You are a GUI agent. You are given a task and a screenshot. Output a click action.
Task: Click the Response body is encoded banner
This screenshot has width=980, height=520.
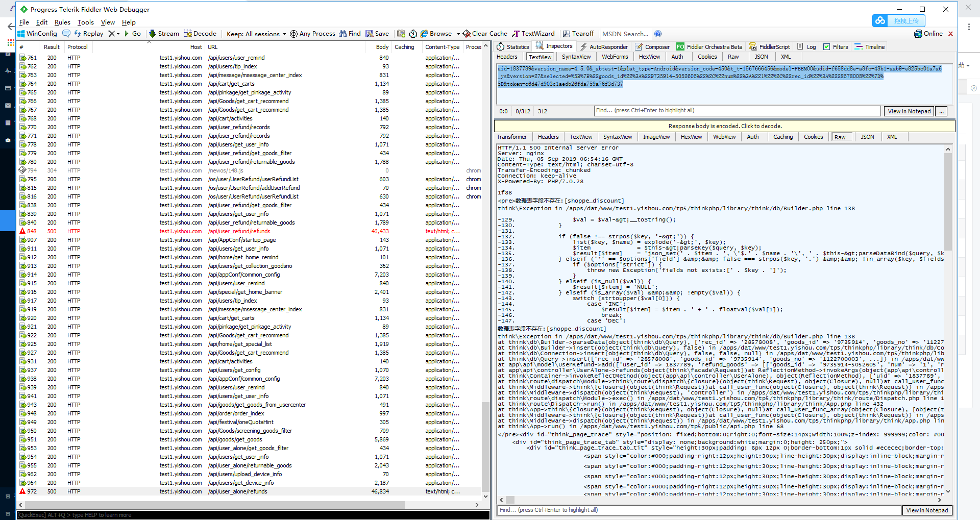click(725, 126)
